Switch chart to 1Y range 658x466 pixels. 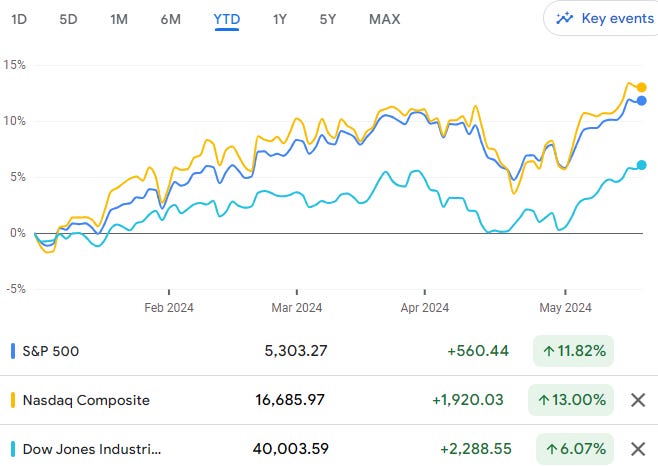pos(279,19)
